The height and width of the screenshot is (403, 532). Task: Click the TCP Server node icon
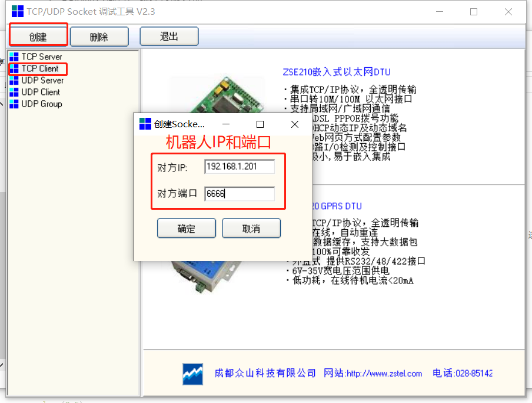tap(14, 57)
